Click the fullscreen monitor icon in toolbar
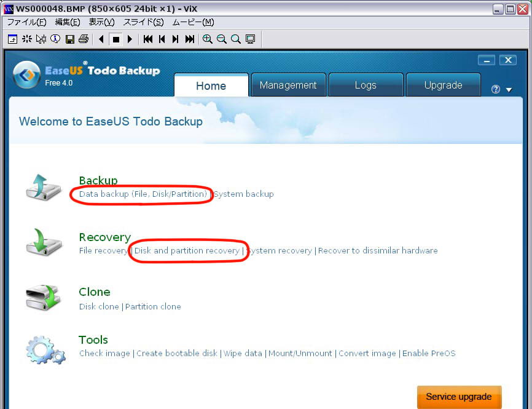 pos(250,39)
